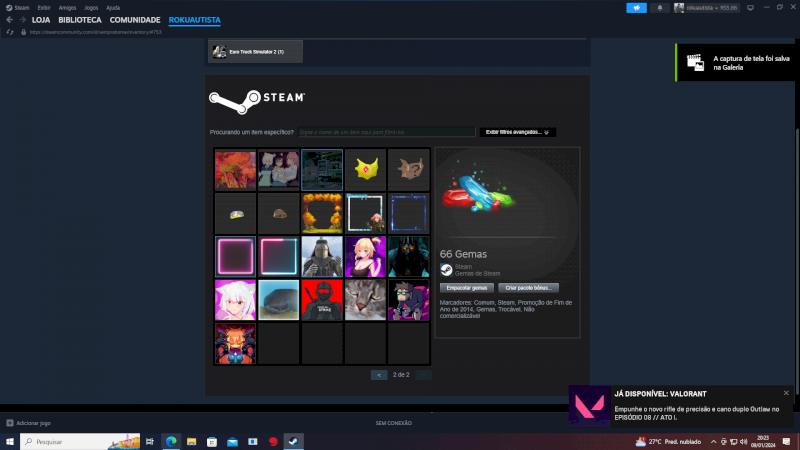This screenshot has height=450, width=800.
Task: Open the Já disponível: VALORANT notification
Action: click(x=681, y=406)
